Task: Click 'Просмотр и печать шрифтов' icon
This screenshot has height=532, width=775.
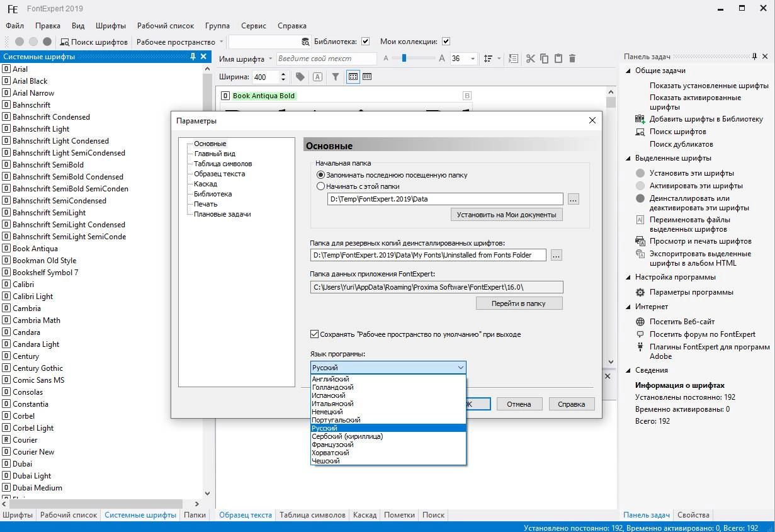Action: tap(640, 241)
